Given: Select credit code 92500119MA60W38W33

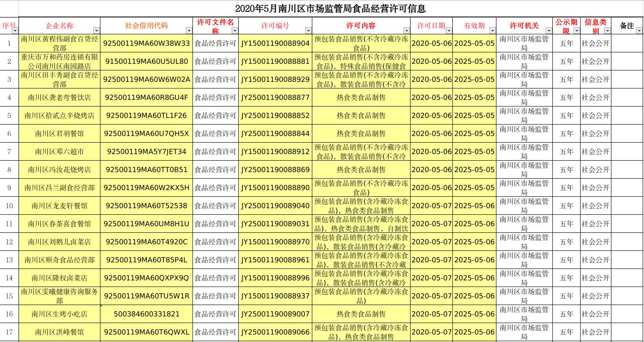Looking at the screenshot, I should click(x=147, y=43).
